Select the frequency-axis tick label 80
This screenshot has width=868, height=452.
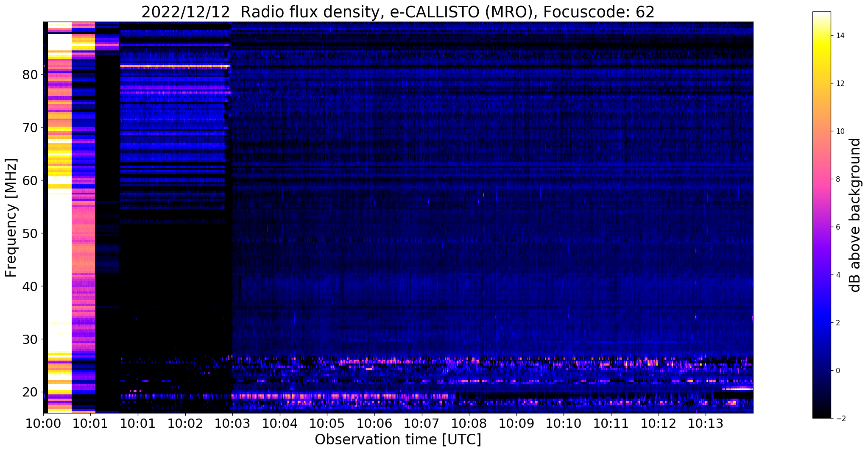(31, 75)
